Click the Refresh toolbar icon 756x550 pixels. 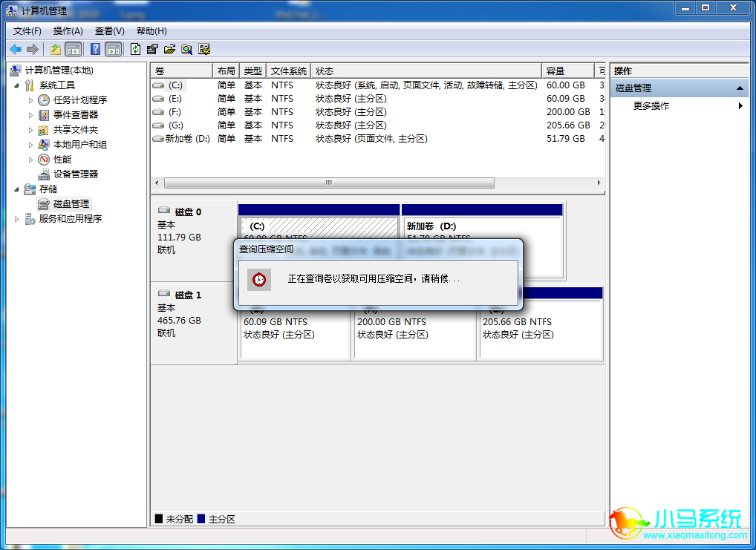[x=136, y=49]
